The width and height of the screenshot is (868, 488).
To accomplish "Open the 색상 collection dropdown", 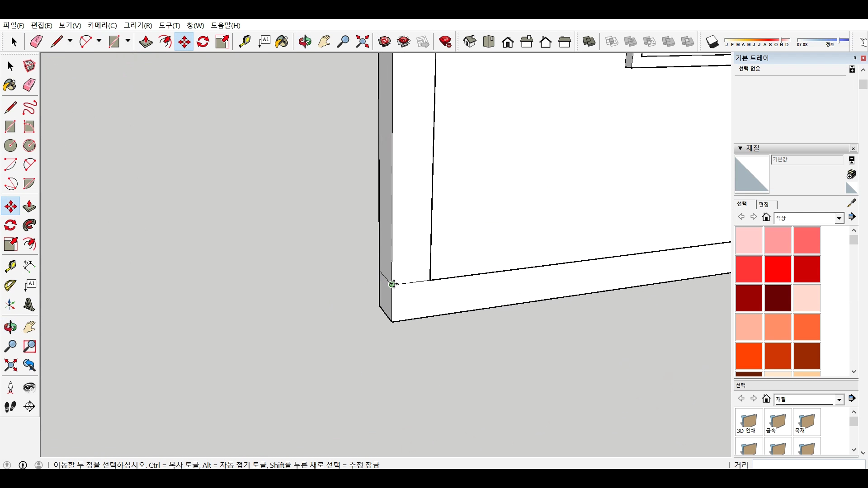I will 839,218.
